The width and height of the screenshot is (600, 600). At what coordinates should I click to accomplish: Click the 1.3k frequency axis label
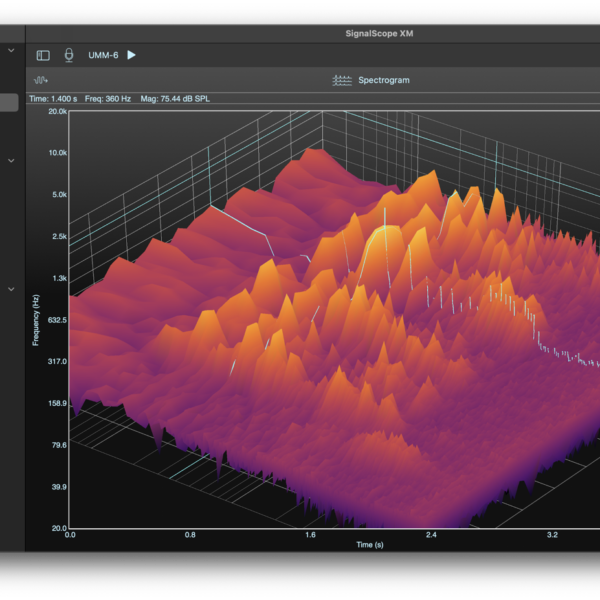[x=59, y=278]
